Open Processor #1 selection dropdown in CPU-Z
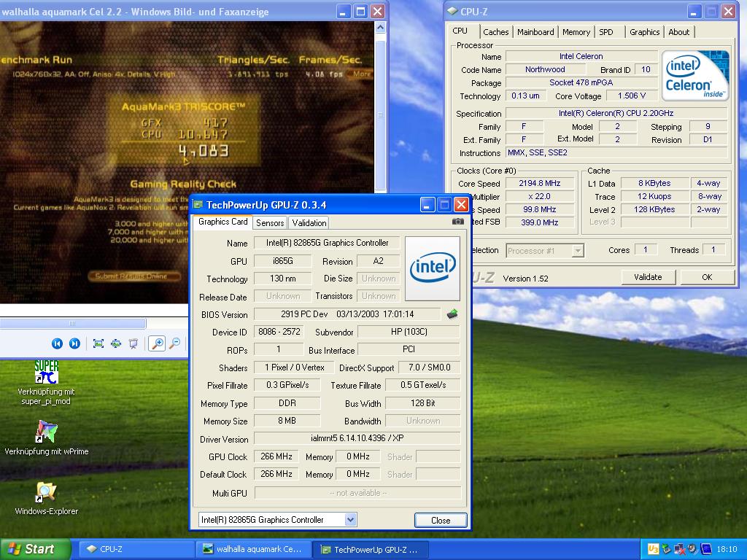747x560 pixels. [x=578, y=251]
